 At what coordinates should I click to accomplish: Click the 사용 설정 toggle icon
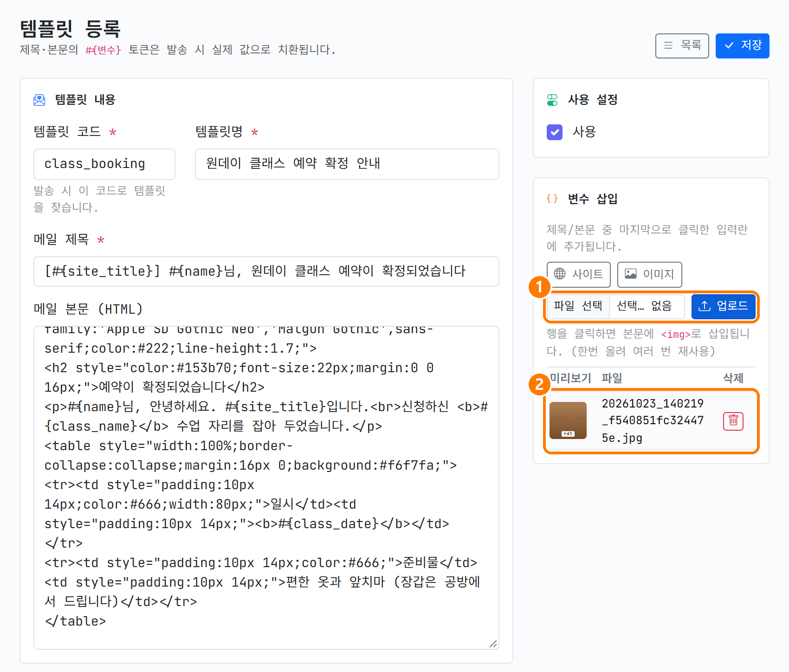pyautogui.click(x=552, y=100)
